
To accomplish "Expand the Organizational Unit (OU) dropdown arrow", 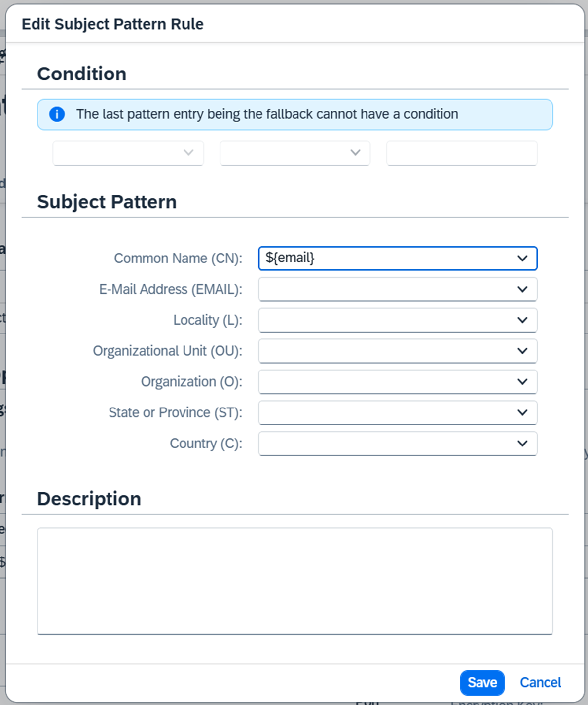I will coord(522,351).
